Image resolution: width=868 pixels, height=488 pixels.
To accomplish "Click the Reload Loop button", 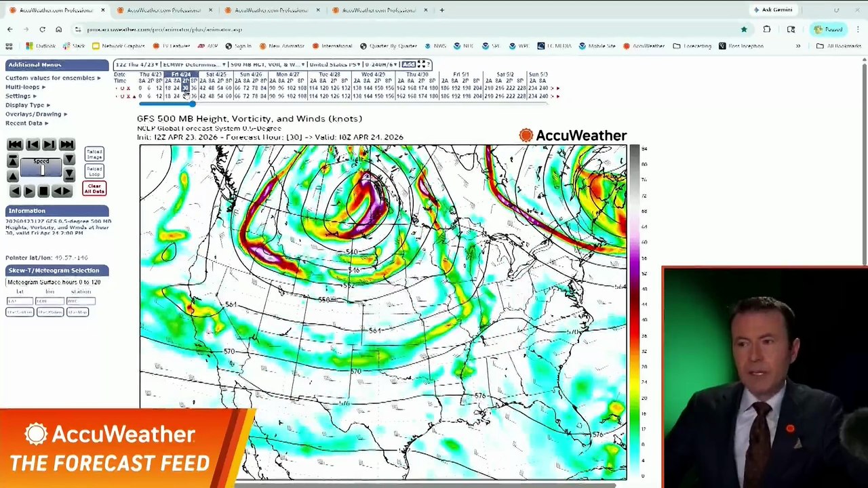I will (x=94, y=171).
